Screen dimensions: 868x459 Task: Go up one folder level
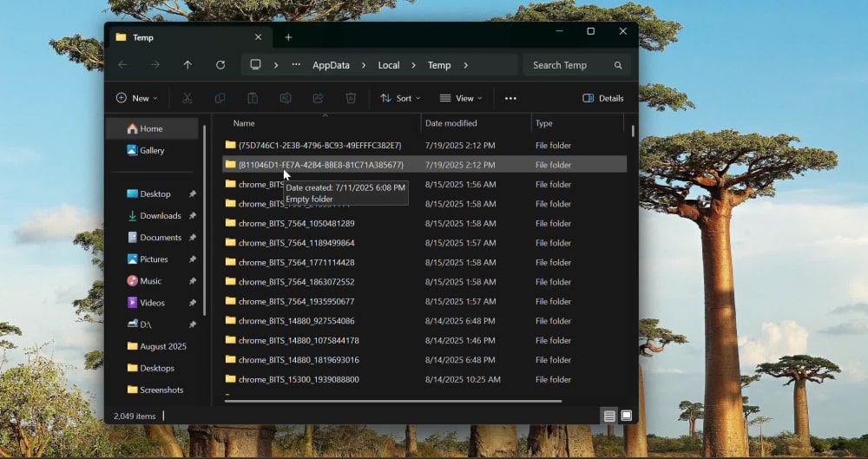click(x=187, y=65)
